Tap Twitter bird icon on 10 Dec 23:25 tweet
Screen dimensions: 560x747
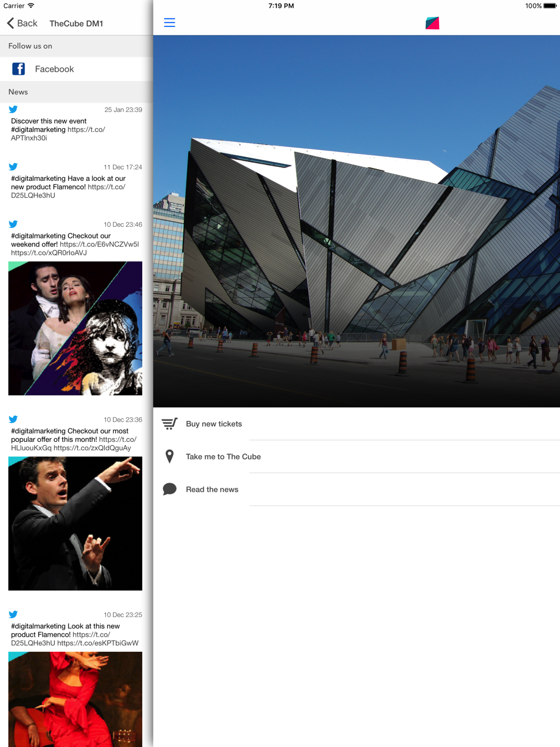13,614
